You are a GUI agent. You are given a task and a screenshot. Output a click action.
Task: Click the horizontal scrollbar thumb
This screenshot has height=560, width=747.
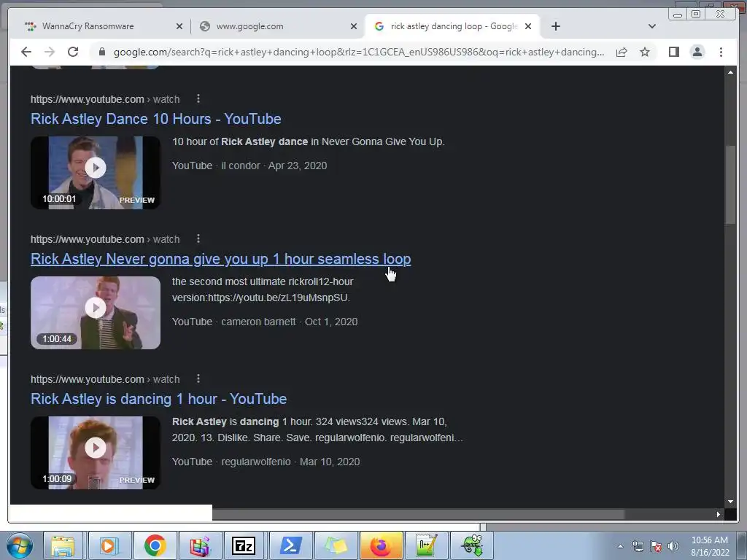418,514
